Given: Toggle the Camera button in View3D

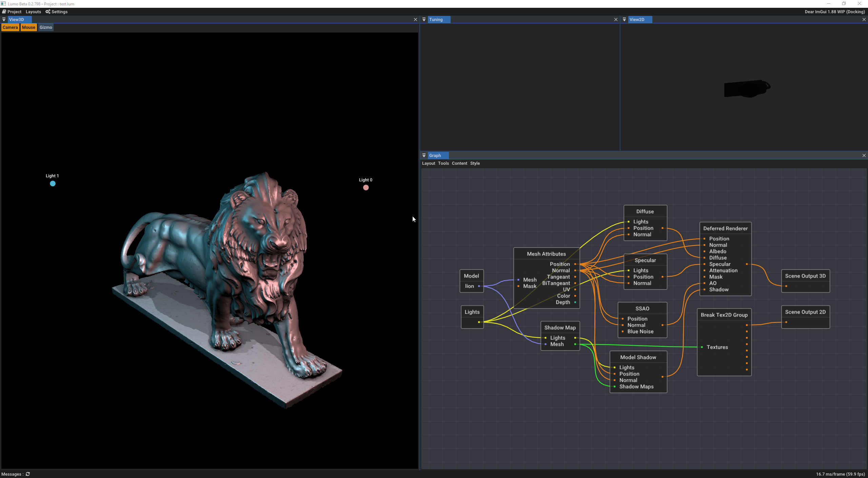Looking at the screenshot, I should (x=10, y=27).
